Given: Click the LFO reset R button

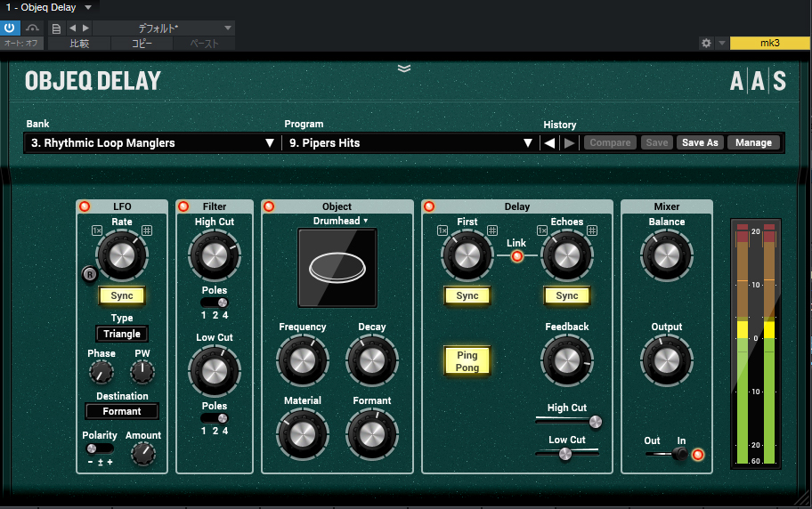Looking at the screenshot, I should pyautogui.click(x=90, y=274).
